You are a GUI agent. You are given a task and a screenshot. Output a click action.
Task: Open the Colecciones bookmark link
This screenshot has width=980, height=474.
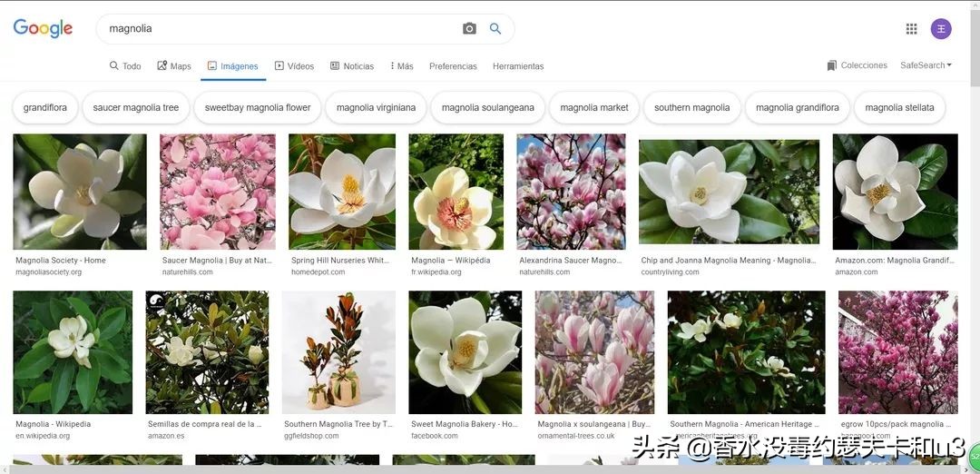coord(857,65)
